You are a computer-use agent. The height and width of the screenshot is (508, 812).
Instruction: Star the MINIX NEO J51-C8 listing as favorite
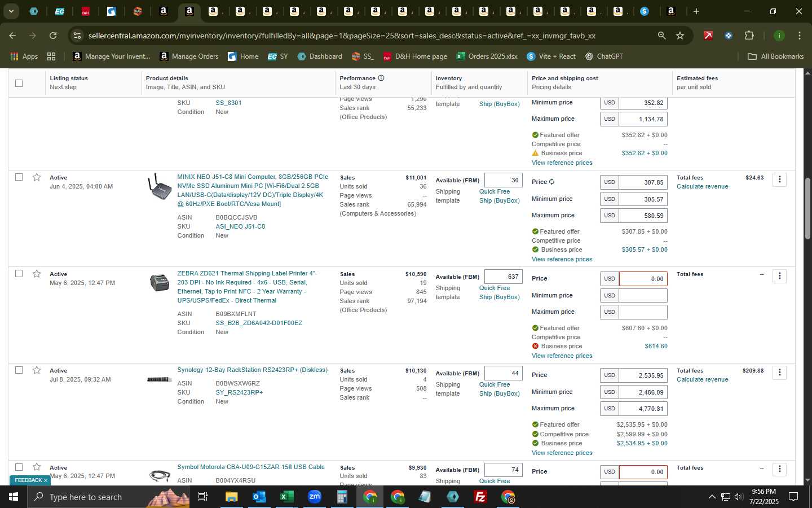click(x=37, y=177)
